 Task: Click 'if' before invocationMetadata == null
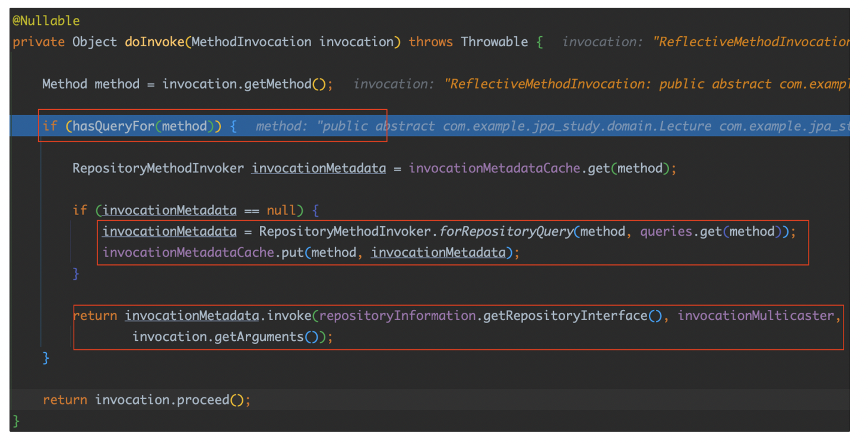click(x=80, y=211)
